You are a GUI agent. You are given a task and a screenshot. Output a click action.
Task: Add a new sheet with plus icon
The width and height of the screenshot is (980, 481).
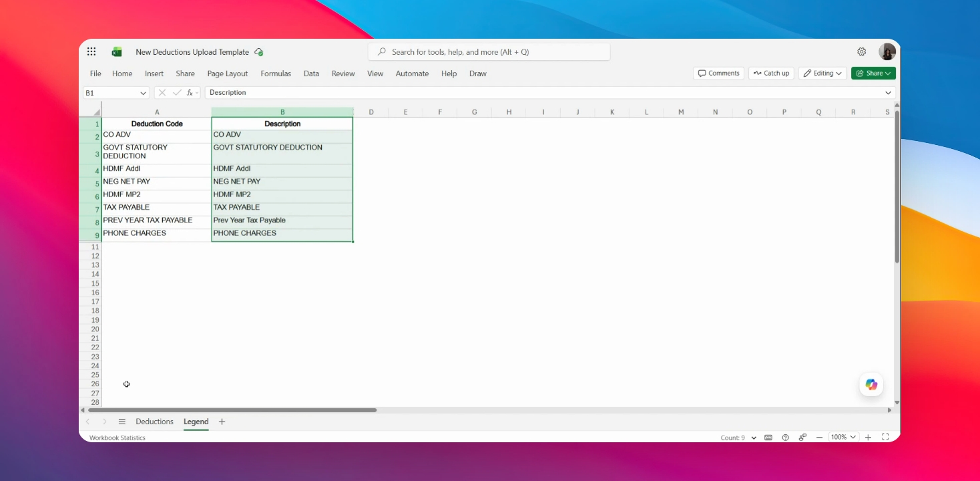[222, 422]
